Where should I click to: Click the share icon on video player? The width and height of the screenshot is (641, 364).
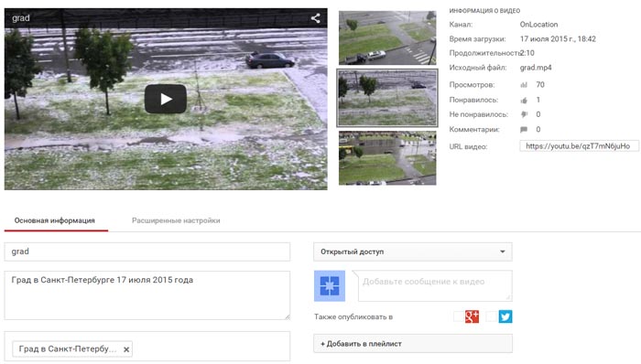315,18
